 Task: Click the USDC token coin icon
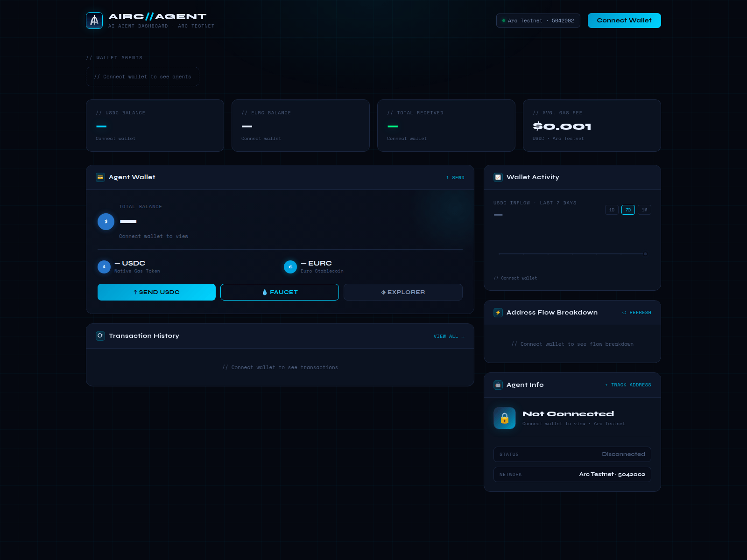click(x=104, y=267)
